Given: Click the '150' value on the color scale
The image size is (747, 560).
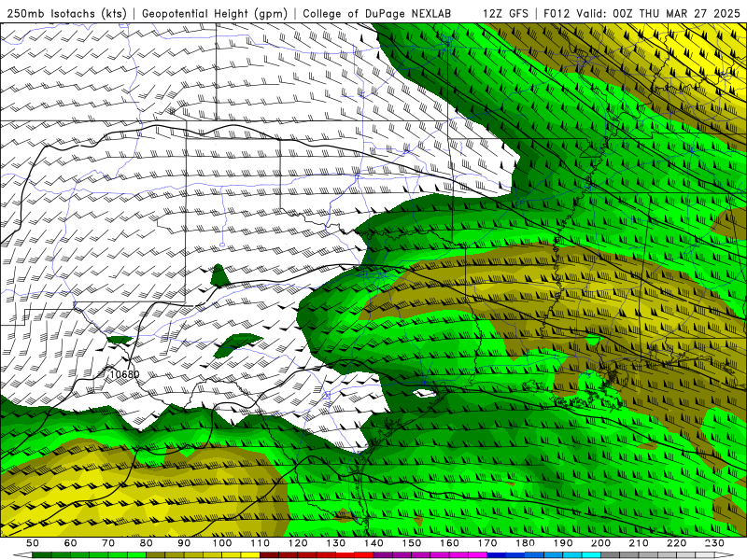Looking at the screenshot, I should [412, 543].
